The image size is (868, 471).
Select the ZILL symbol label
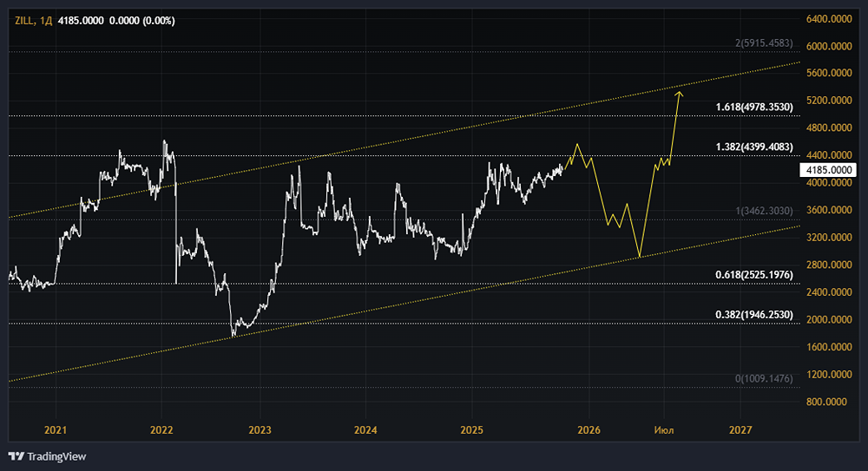click(x=23, y=21)
